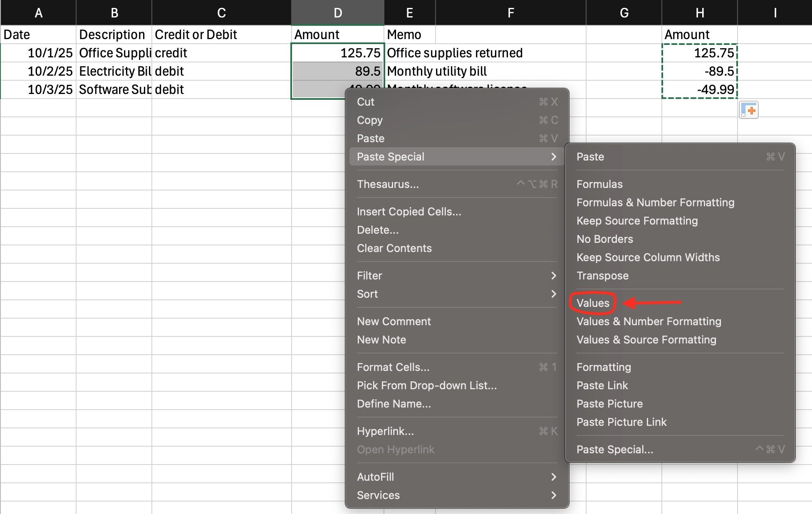Select column H header

pyautogui.click(x=700, y=12)
